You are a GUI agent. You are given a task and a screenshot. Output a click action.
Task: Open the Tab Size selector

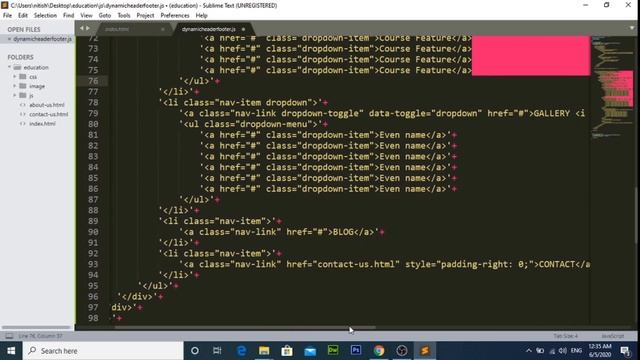pos(565,336)
